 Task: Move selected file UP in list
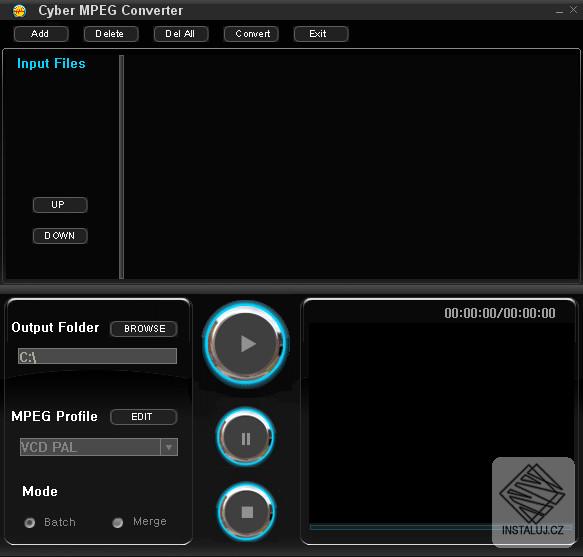tap(60, 205)
